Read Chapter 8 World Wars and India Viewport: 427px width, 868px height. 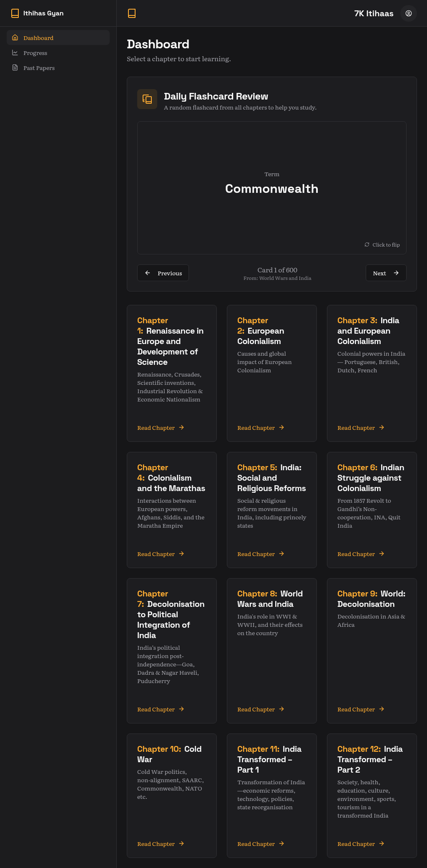(x=261, y=709)
